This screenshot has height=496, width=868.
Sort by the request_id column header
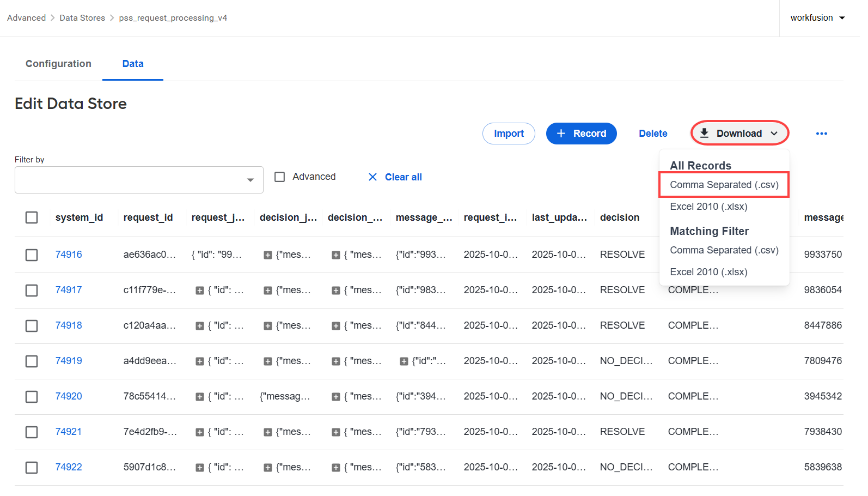tap(148, 217)
